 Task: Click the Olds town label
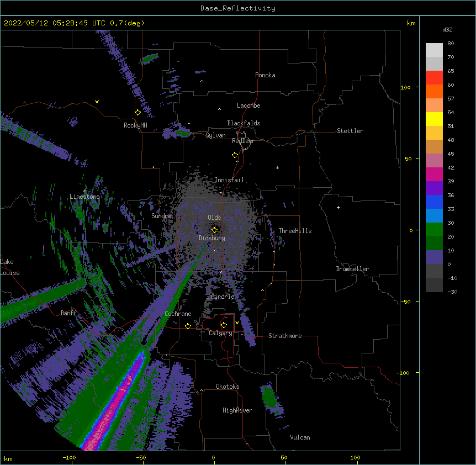coord(214,218)
